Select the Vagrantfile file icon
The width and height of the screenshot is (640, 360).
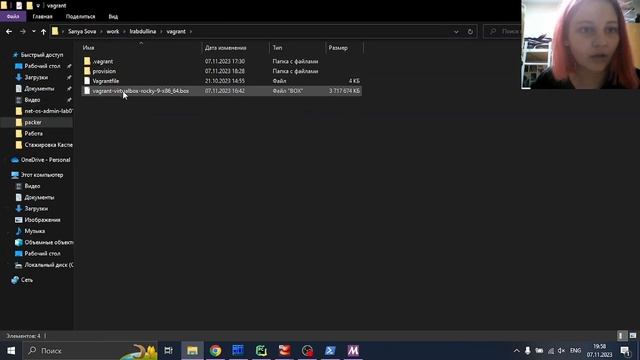point(87,81)
